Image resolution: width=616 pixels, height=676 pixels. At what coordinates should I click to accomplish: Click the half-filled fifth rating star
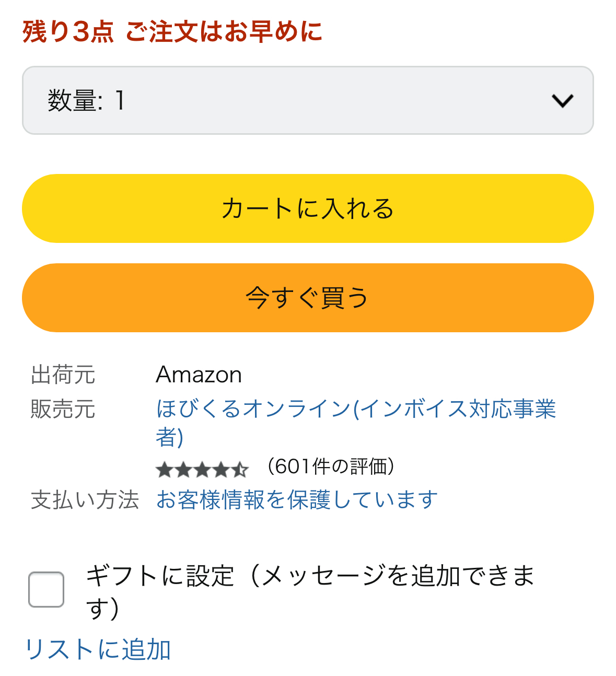click(x=240, y=470)
